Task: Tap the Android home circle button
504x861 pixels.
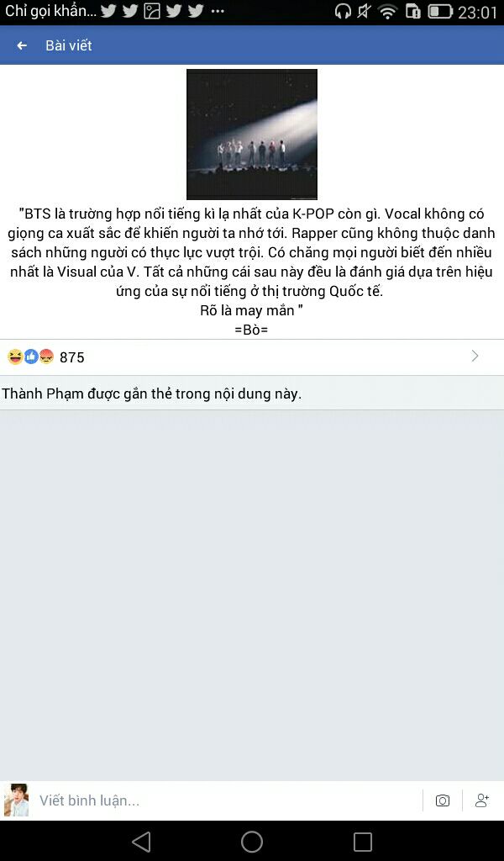Action: point(252,841)
